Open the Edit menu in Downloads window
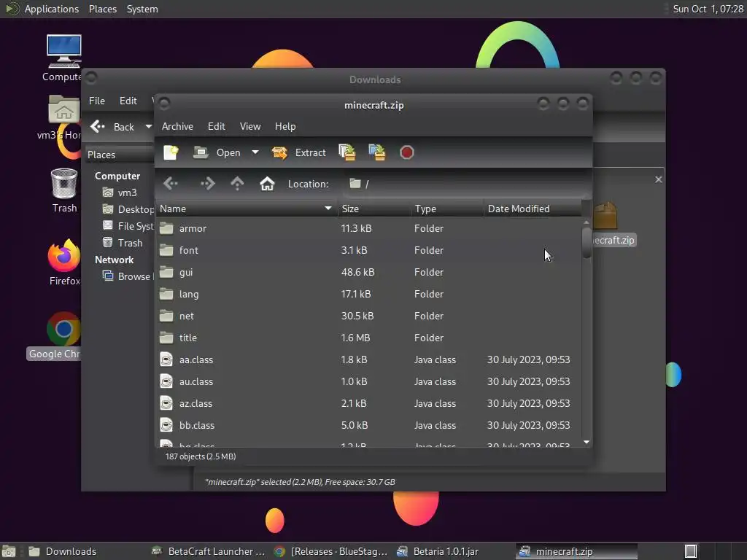This screenshot has height=560, width=747. click(x=128, y=101)
